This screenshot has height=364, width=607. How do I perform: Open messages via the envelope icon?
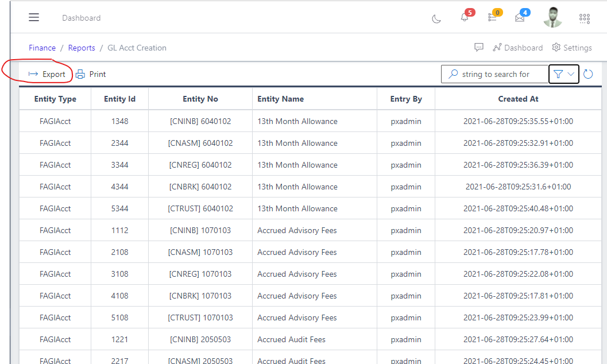click(x=520, y=18)
